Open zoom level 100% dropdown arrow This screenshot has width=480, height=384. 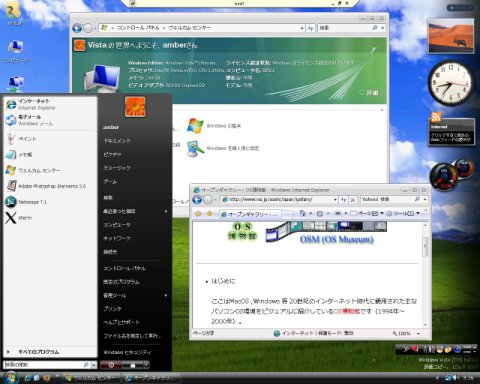coord(418,333)
